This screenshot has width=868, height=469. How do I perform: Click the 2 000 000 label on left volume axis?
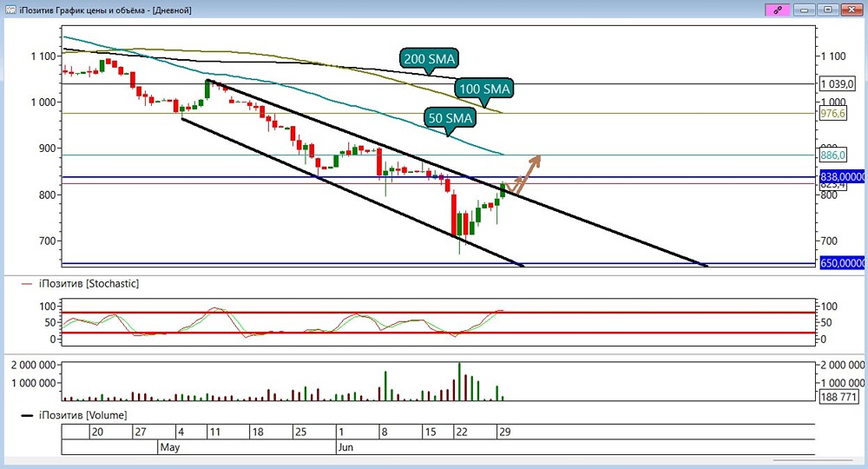(x=34, y=365)
